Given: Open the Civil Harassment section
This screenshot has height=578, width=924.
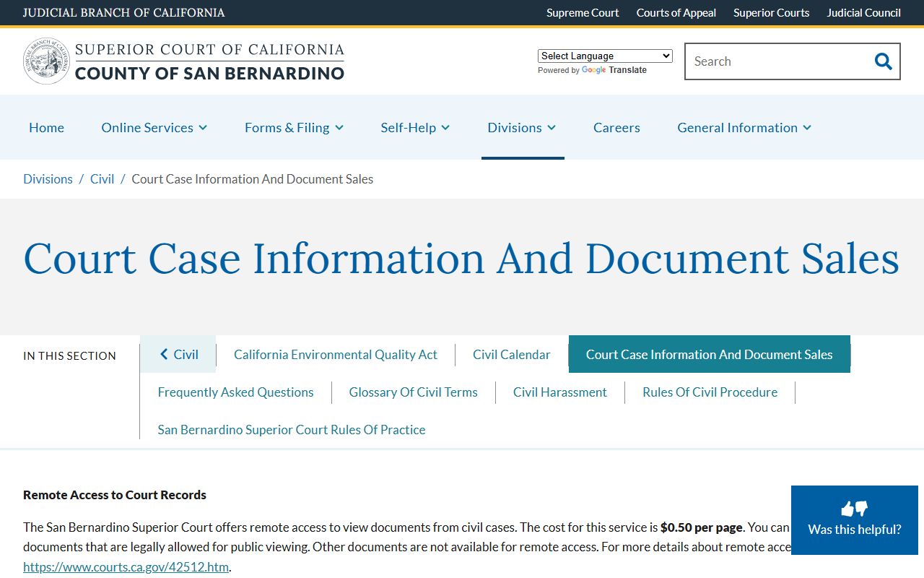Looking at the screenshot, I should point(560,392).
